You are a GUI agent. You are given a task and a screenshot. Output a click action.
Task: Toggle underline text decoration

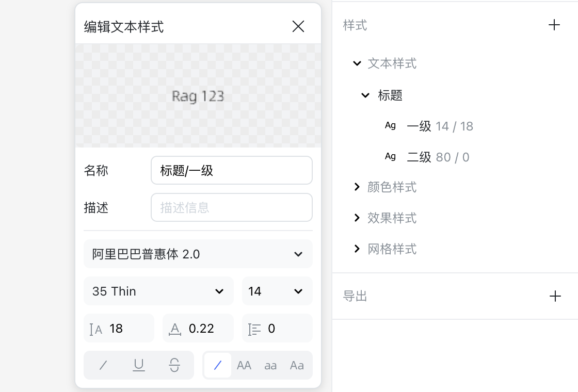click(139, 365)
